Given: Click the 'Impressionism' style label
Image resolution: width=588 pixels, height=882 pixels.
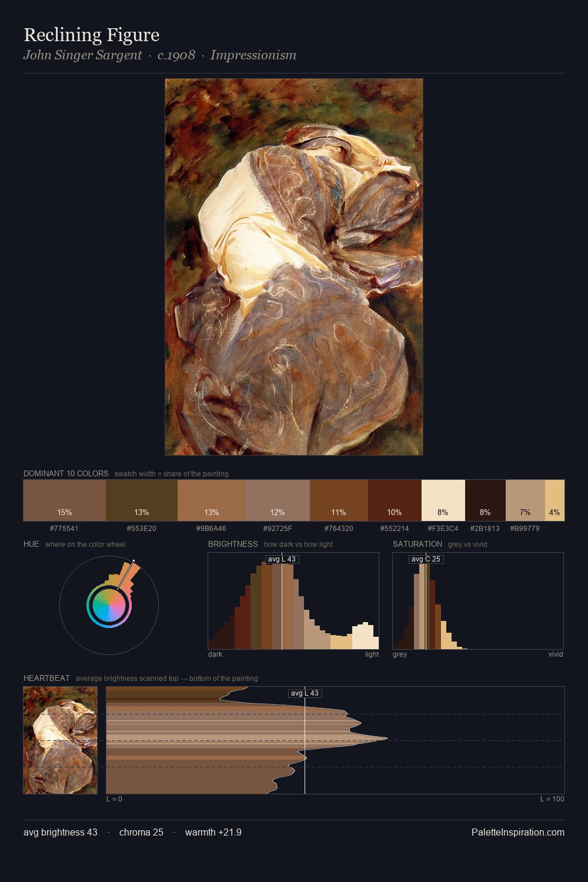Looking at the screenshot, I should (x=253, y=55).
